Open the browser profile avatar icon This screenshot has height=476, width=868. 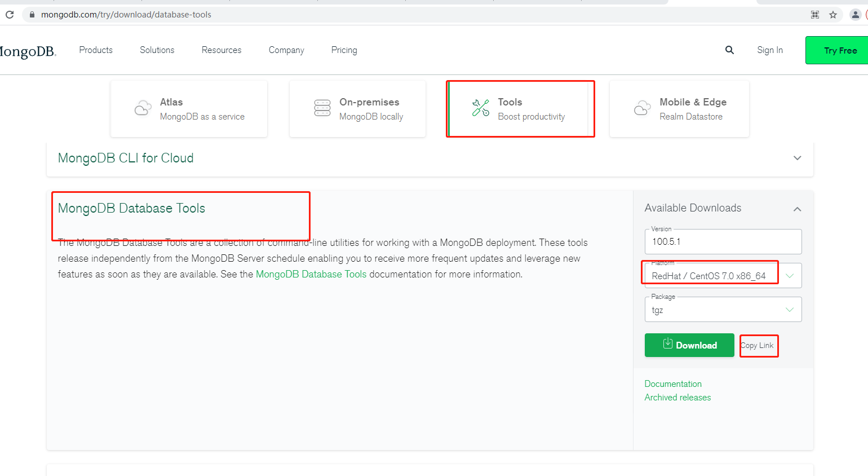pyautogui.click(x=855, y=15)
